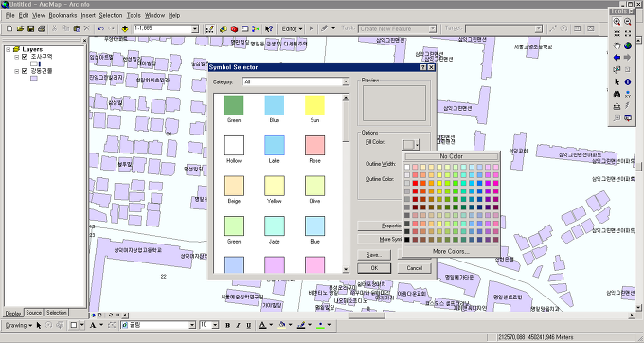Click symbol list scroll down arrow

(x=346, y=269)
